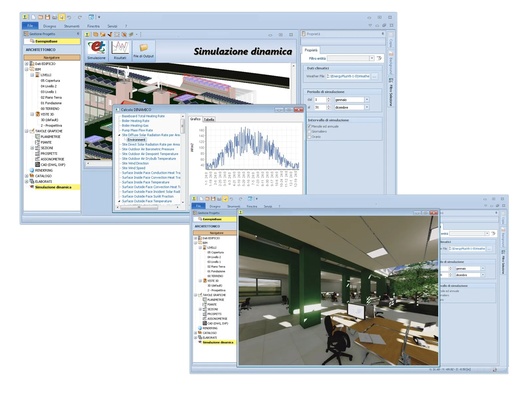Image resolution: width=532 pixels, height=399 pixels.
Task: Open the Filtro Selezione side tab
Action: click(x=391, y=92)
